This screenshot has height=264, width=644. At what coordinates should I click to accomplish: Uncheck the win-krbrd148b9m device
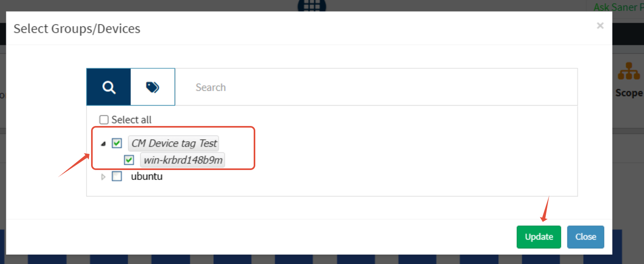pos(129,160)
